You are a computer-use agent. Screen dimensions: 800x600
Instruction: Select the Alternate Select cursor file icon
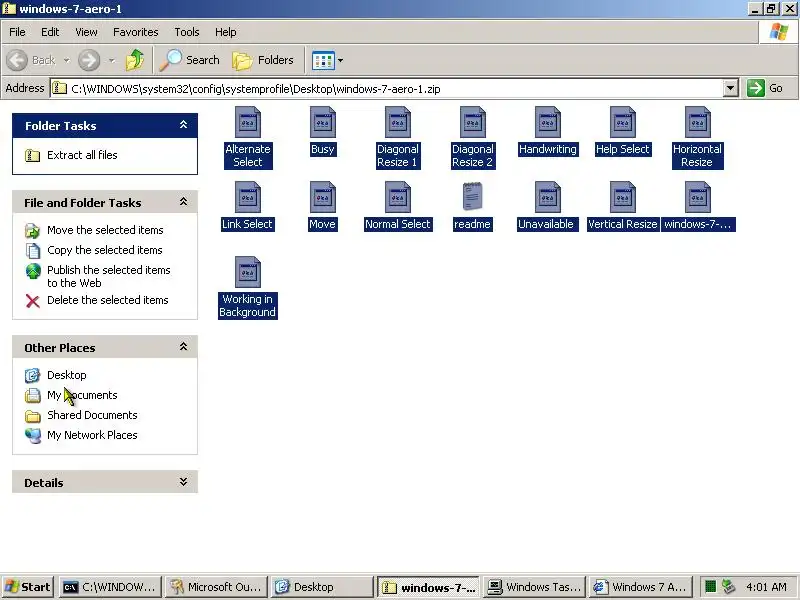click(x=248, y=122)
